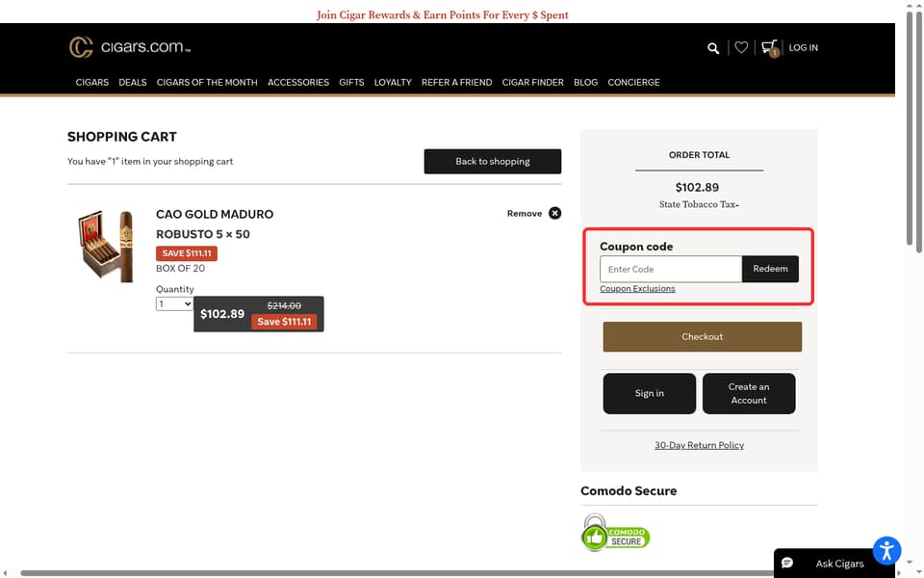Click the Sign in button
924x578 pixels.
point(650,393)
